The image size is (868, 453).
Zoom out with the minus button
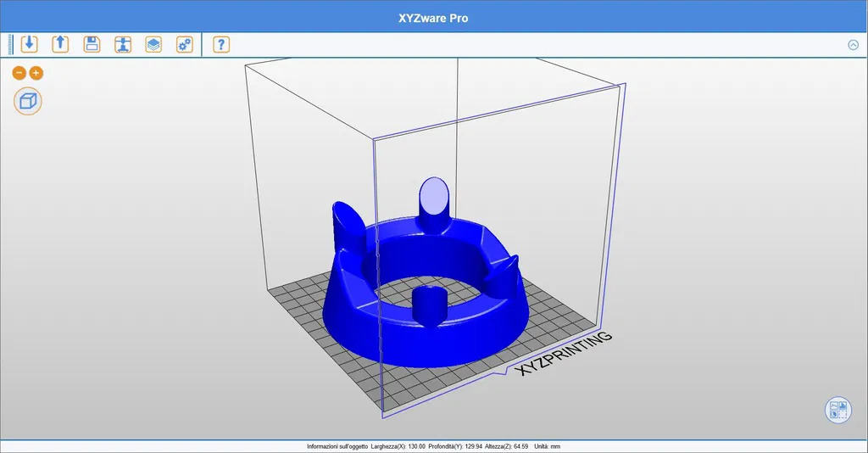[x=19, y=73]
